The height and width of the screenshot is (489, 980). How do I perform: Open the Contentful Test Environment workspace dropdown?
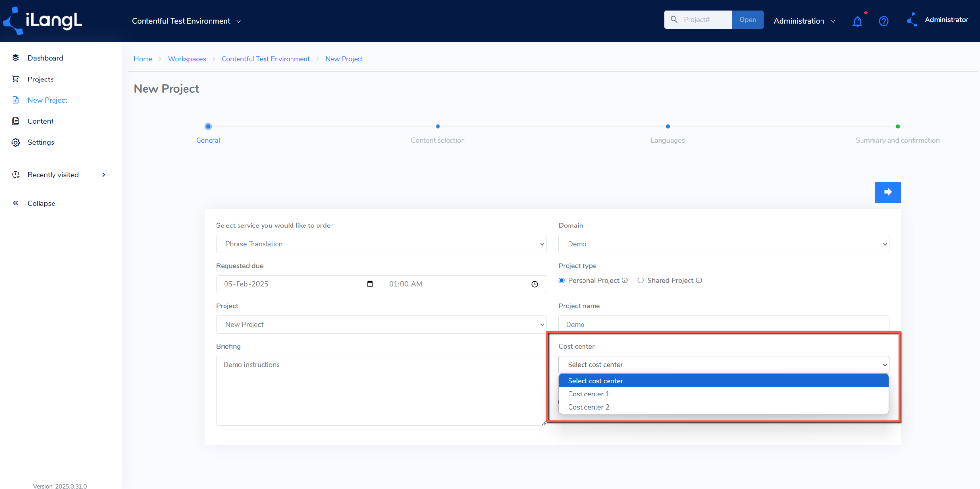(x=186, y=21)
